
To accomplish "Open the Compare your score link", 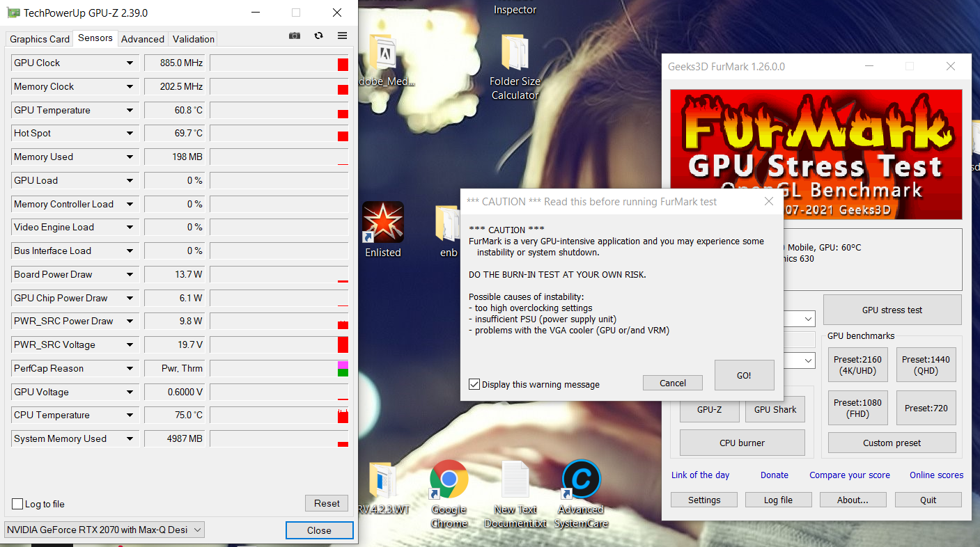I will pos(850,475).
